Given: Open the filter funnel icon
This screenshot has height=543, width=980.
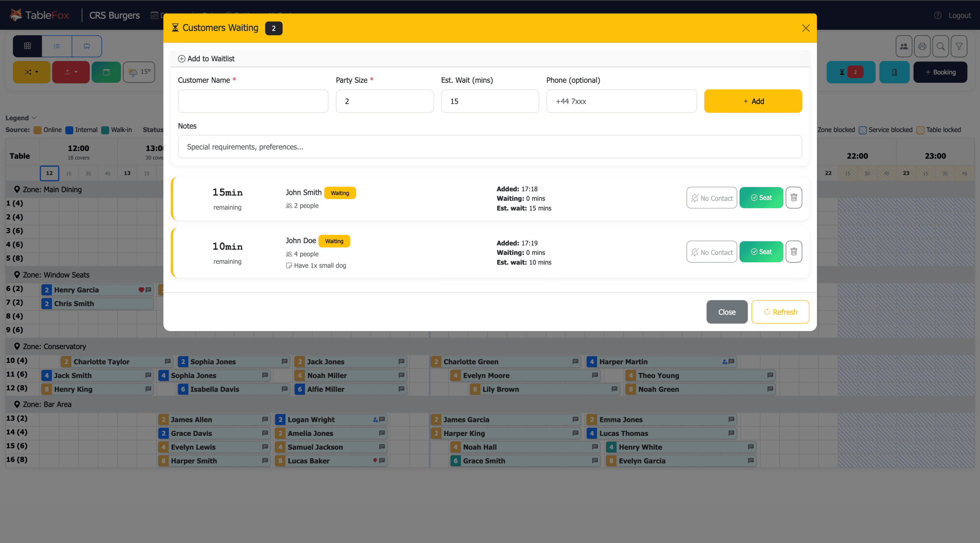Looking at the screenshot, I should (x=959, y=46).
